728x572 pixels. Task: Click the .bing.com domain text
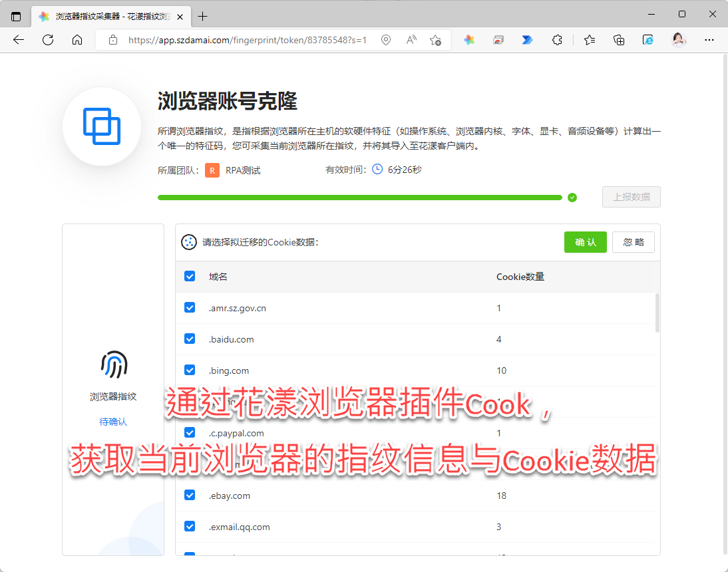(x=228, y=370)
